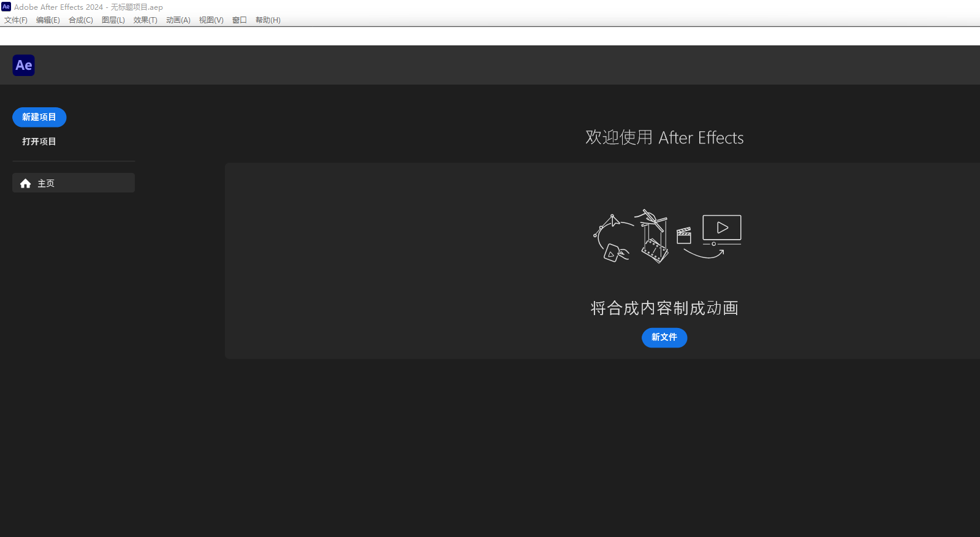Viewport: 980px width, 537px height.
Task: Open the 文件(F) menu
Action: pos(16,20)
